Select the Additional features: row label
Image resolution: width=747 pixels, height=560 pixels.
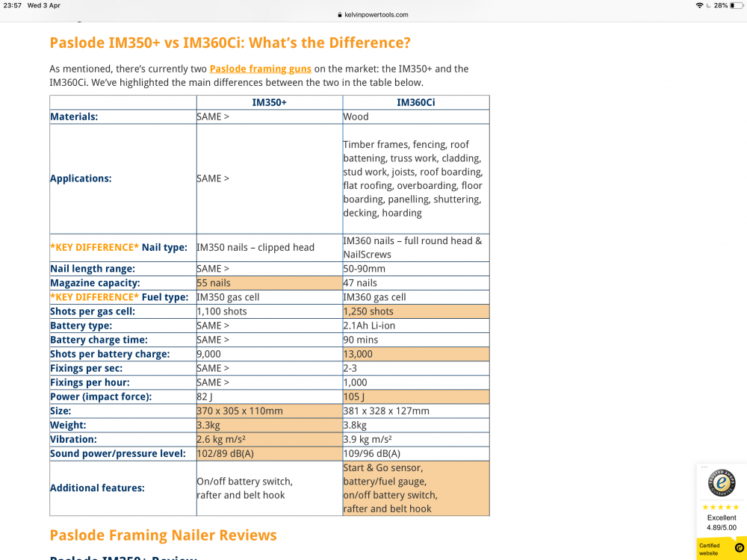pyautogui.click(x=97, y=488)
